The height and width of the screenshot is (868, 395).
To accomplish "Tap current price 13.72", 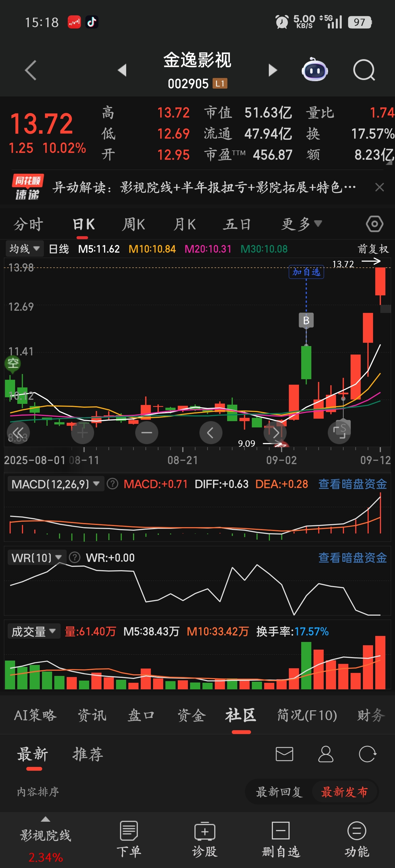I will (41, 124).
